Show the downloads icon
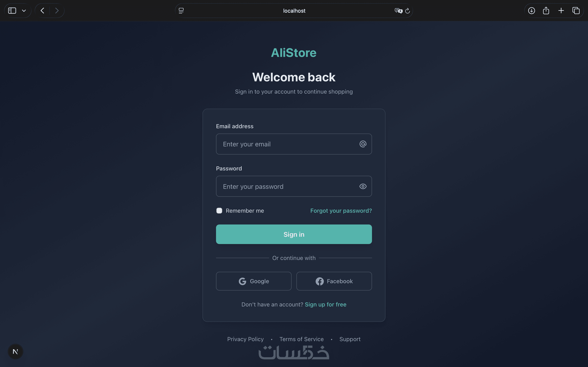This screenshot has width=588, height=367. (x=531, y=11)
